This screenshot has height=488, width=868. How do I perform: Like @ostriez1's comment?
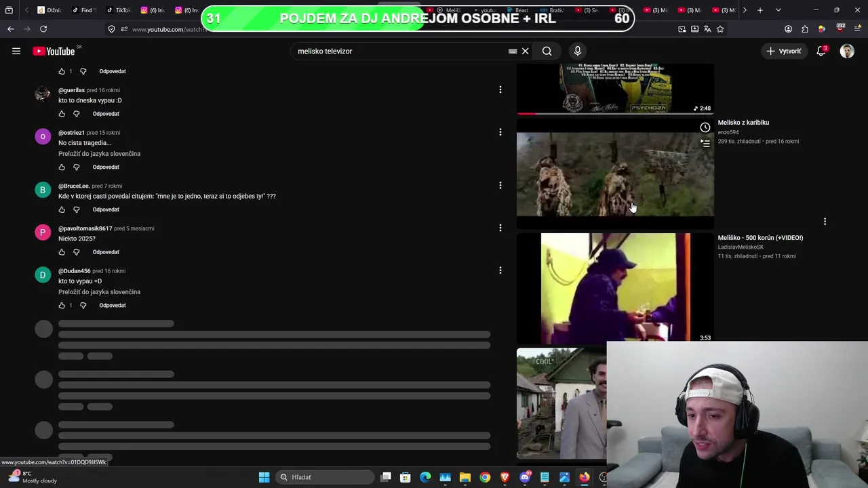click(62, 167)
